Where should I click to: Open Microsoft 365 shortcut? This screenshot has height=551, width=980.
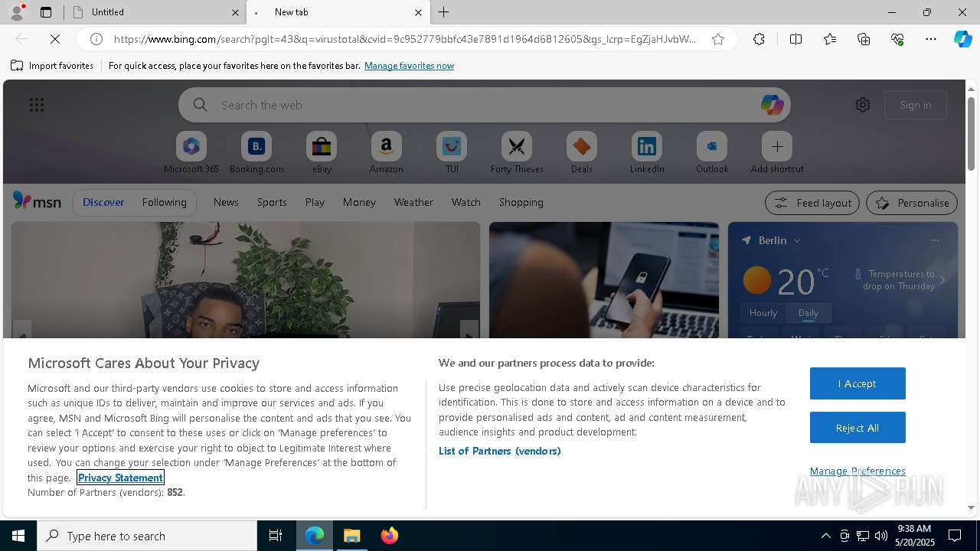[x=191, y=152]
